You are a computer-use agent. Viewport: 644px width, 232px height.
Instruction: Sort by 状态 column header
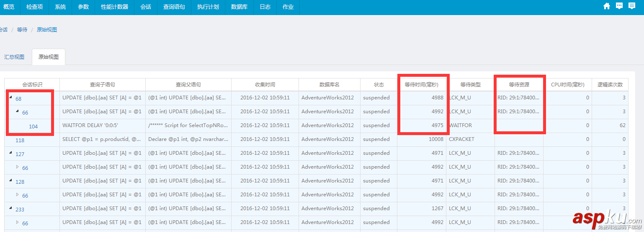pyautogui.click(x=379, y=84)
